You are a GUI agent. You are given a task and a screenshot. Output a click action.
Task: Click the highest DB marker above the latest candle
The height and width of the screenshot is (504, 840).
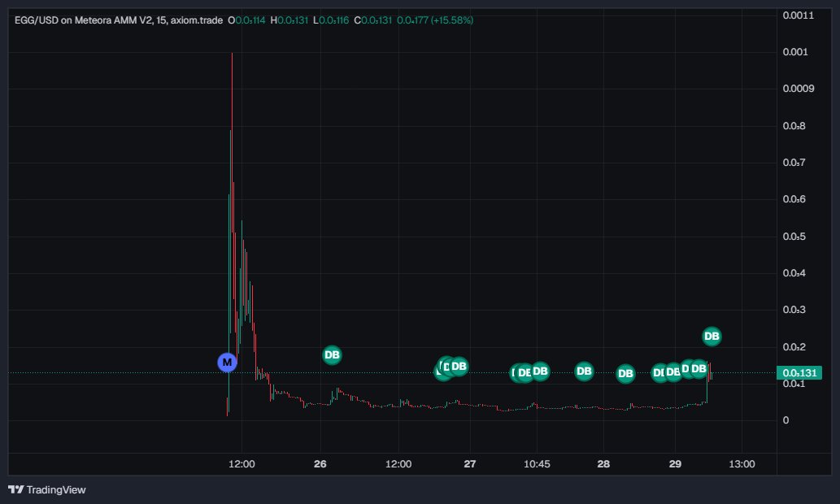coord(712,337)
